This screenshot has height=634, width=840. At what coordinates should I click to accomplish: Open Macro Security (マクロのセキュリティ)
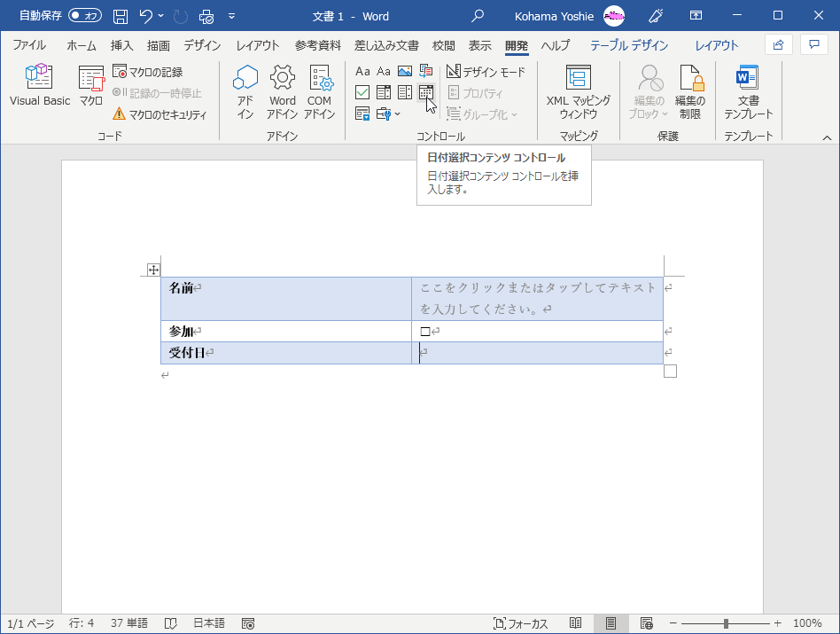159,114
